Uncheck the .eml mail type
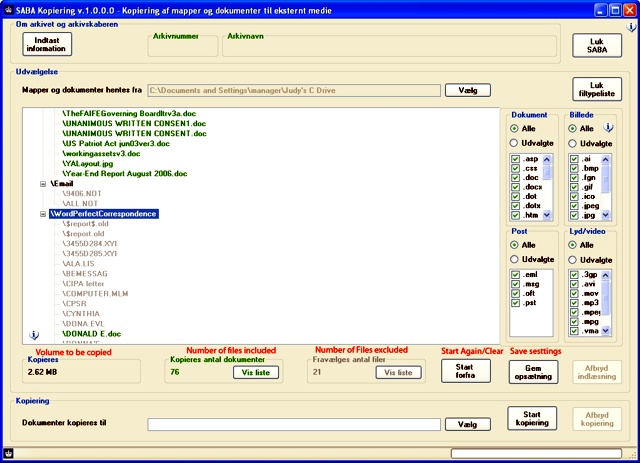This screenshot has height=463, width=640. (516, 275)
